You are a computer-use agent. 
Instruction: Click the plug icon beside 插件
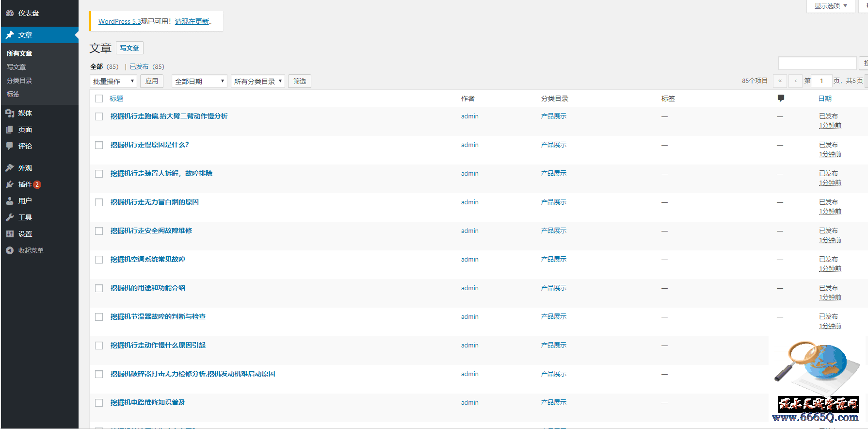tap(10, 184)
